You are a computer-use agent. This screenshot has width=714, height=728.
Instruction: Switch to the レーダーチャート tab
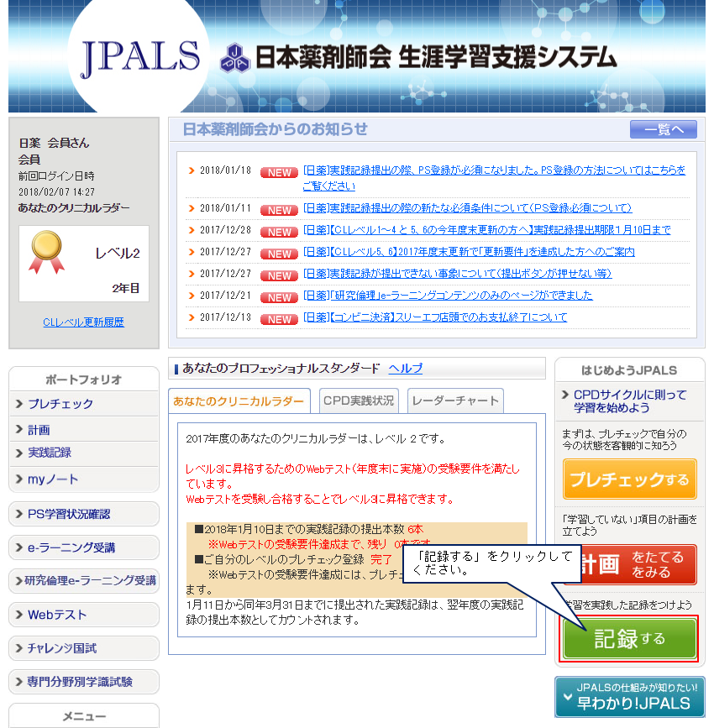coord(455,401)
